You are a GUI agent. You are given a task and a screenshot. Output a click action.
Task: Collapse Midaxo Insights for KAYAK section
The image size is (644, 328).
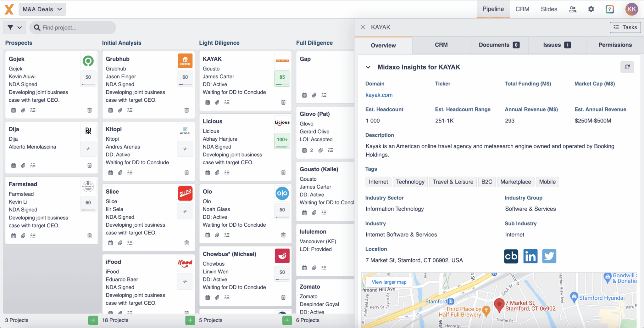368,67
